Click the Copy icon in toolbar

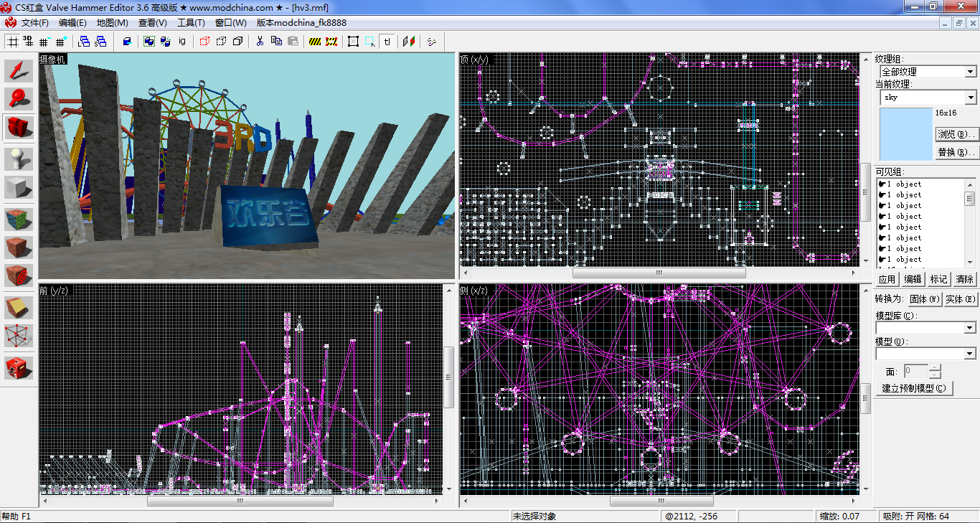click(x=276, y=42)
